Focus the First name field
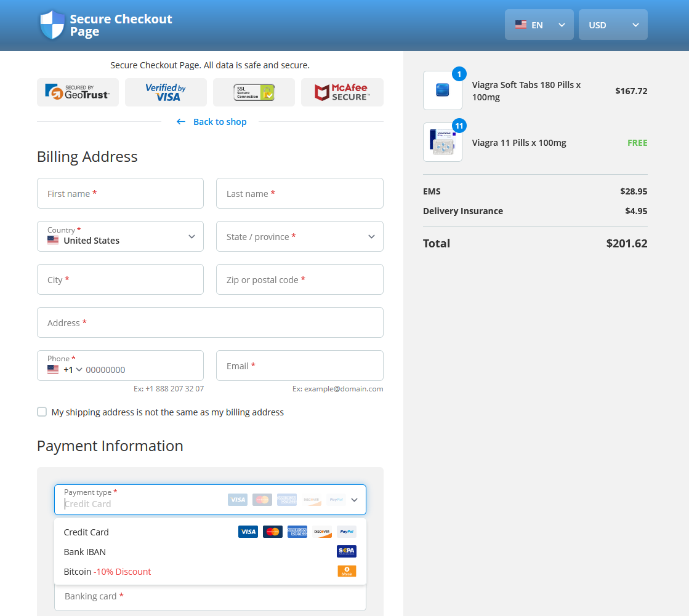 tap(121, 193)
